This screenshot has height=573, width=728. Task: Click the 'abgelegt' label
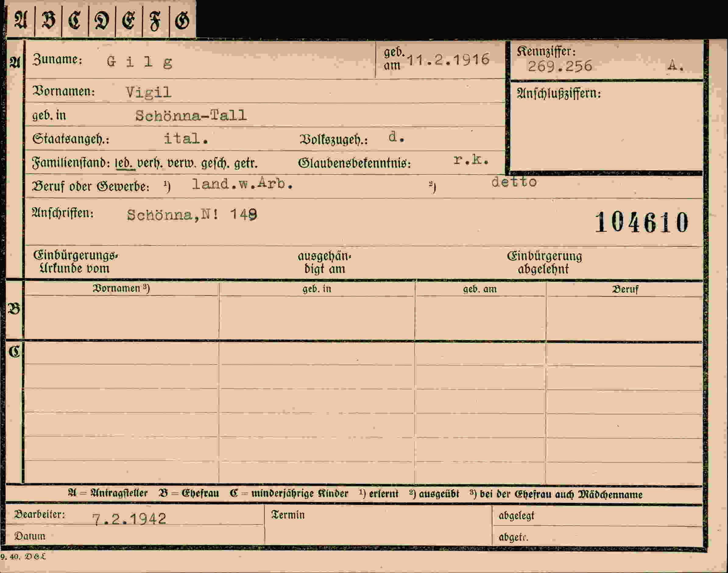[x=516, y=516]
